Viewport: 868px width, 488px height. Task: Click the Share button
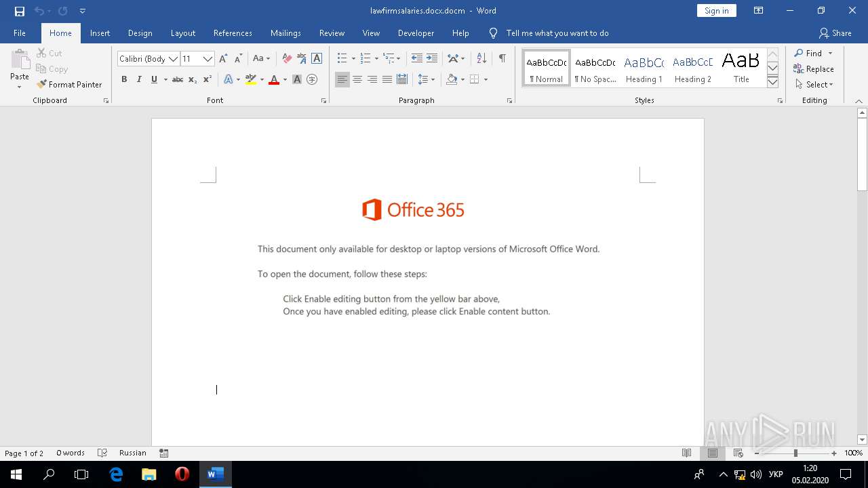pos(835,33)
